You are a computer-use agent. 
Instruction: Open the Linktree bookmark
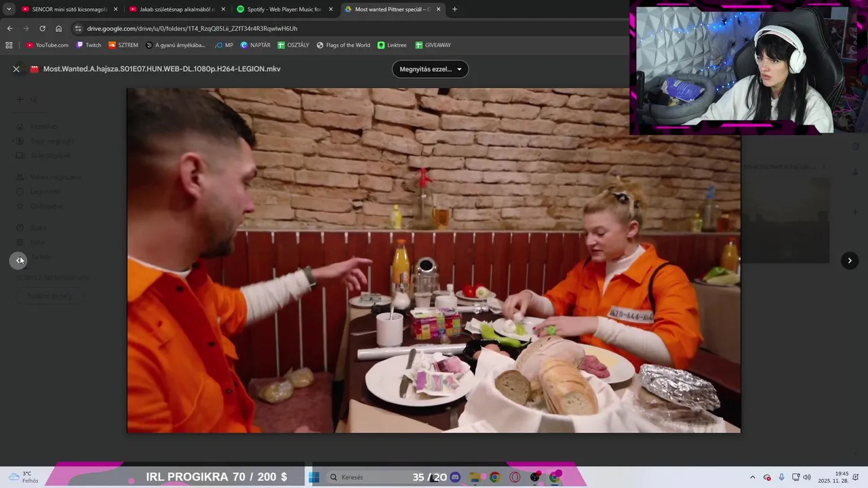392,45
